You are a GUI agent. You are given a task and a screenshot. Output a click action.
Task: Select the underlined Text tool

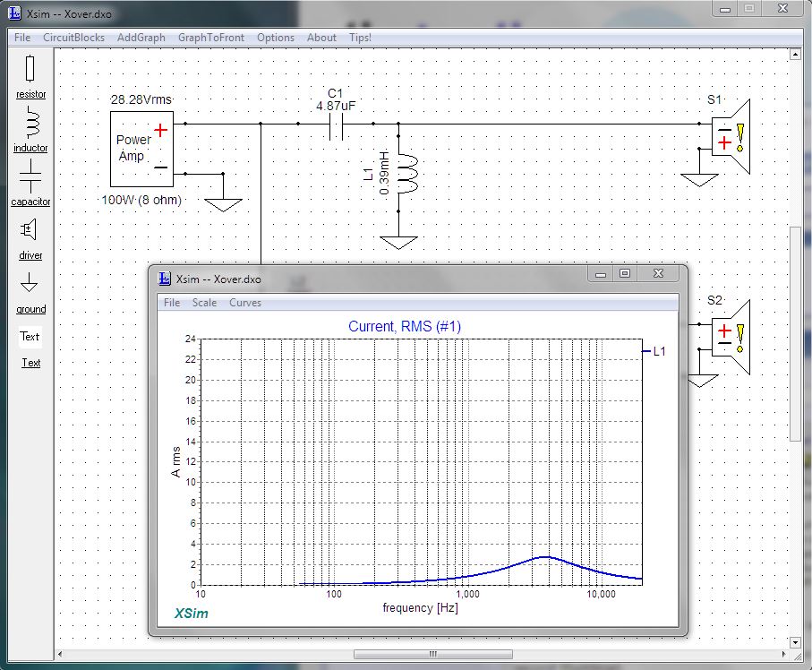30,364
